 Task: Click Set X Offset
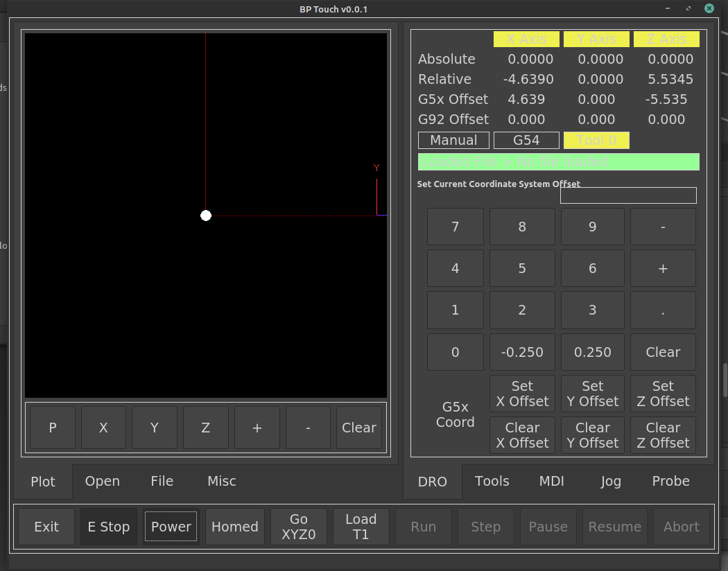(522, 394)
